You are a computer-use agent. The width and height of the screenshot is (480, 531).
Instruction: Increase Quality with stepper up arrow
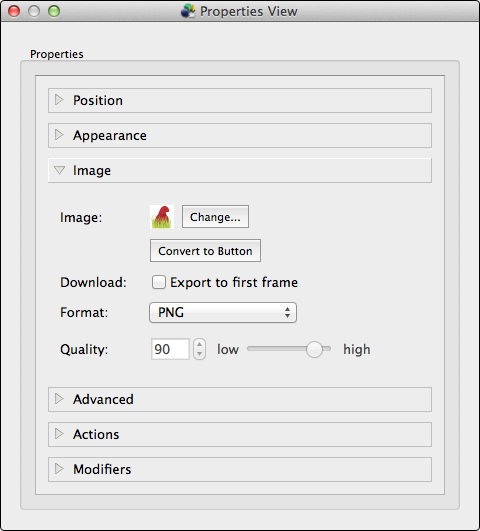tap(200, 344)
